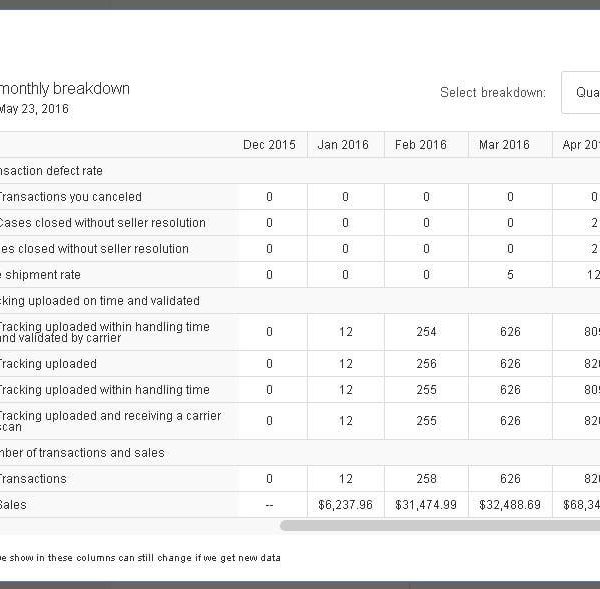This screenshot has width=600, height=589.
Task: Click footnote about columns changing with new data
Action: click(140, 558)
